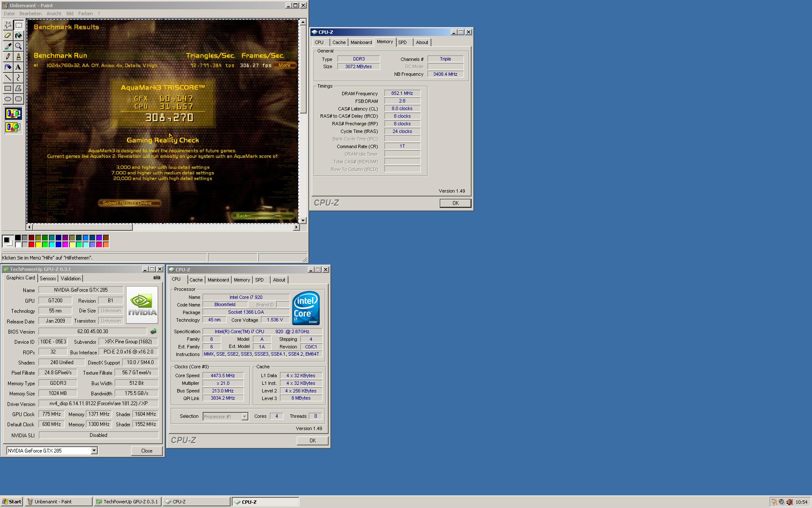Select the Pencil tool in Paint

point(8,57)
